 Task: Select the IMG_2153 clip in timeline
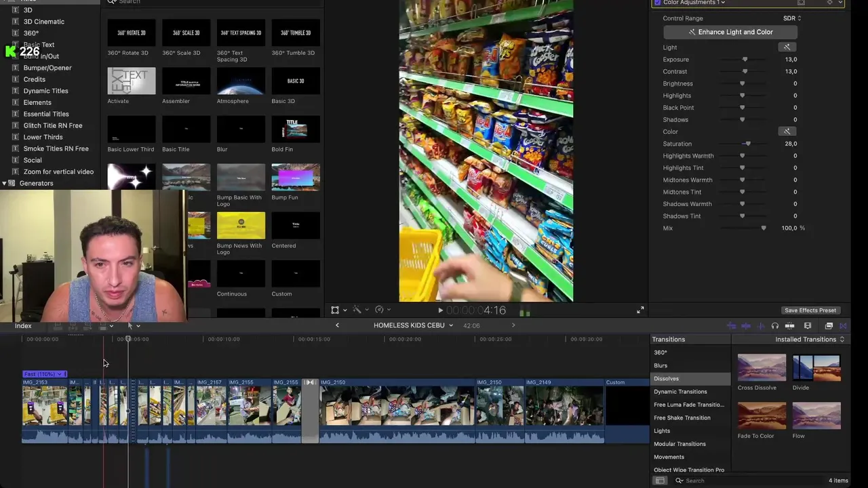coord(45,411)
